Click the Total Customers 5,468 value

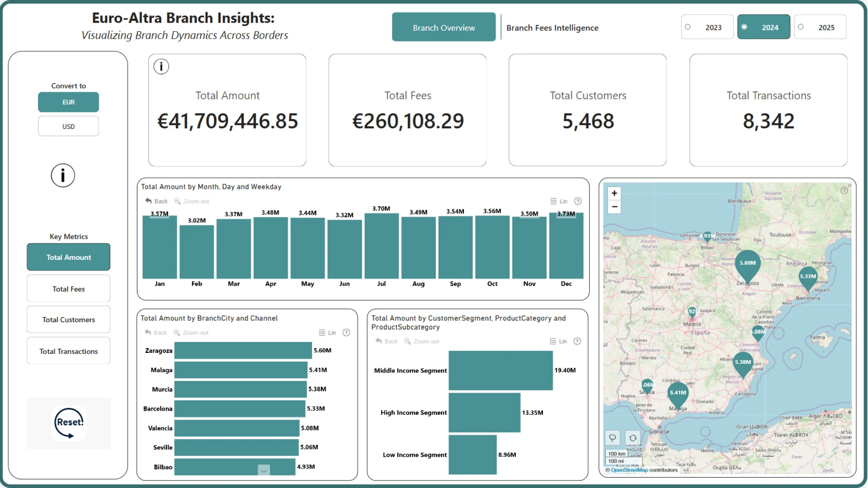588,121
